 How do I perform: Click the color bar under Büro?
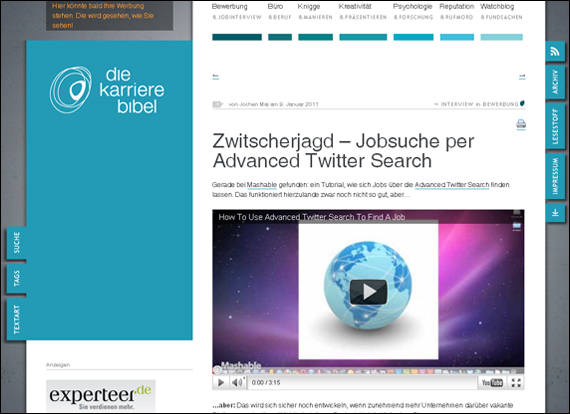[280, 37]
